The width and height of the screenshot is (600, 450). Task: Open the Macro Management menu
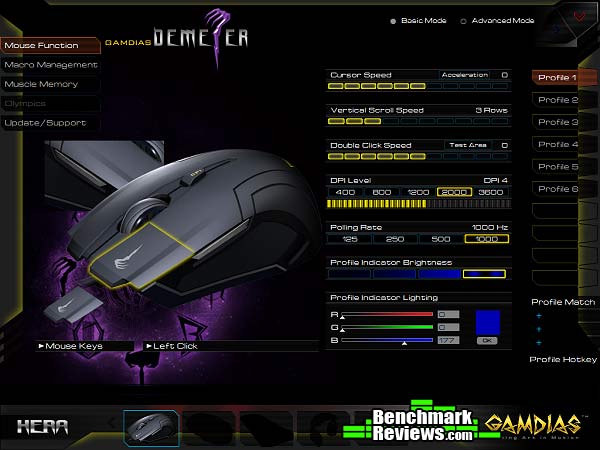pyautogui.click(x=50, y=65)
